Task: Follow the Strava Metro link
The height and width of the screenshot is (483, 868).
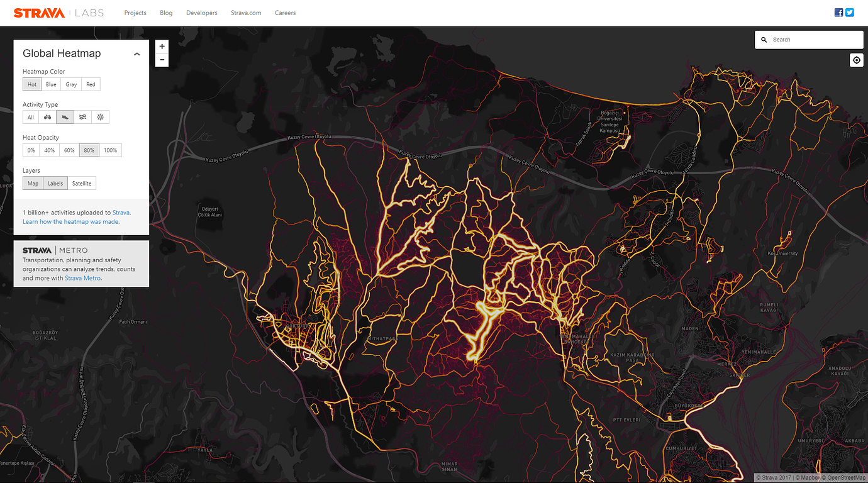Action: pos(82,278)
